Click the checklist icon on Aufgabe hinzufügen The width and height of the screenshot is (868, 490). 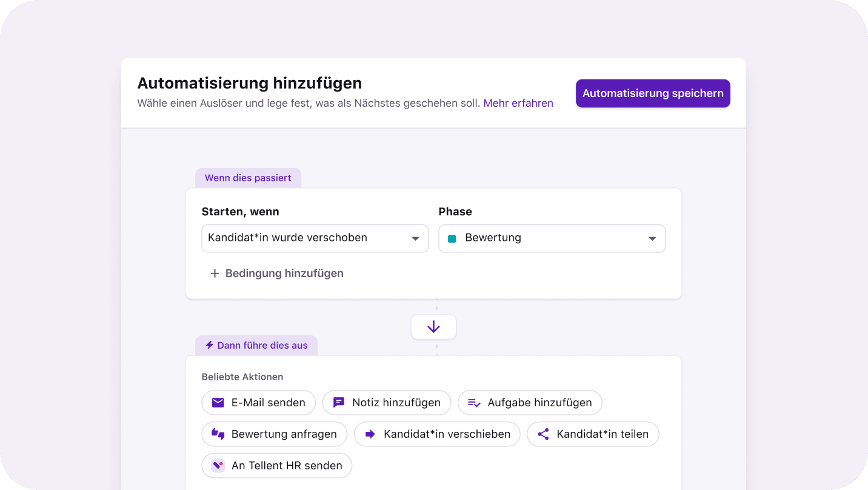(x=473, y=402)
